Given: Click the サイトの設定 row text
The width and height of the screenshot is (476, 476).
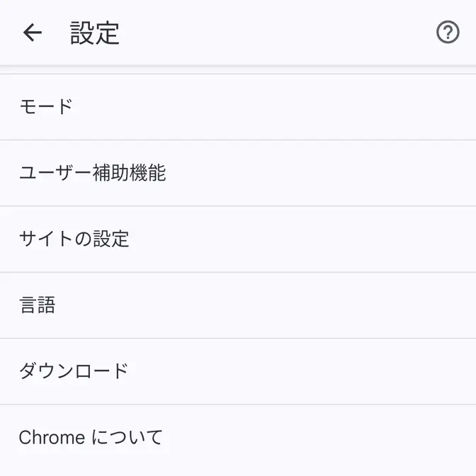Looking at the screenshot, I should tap(74, 239).
